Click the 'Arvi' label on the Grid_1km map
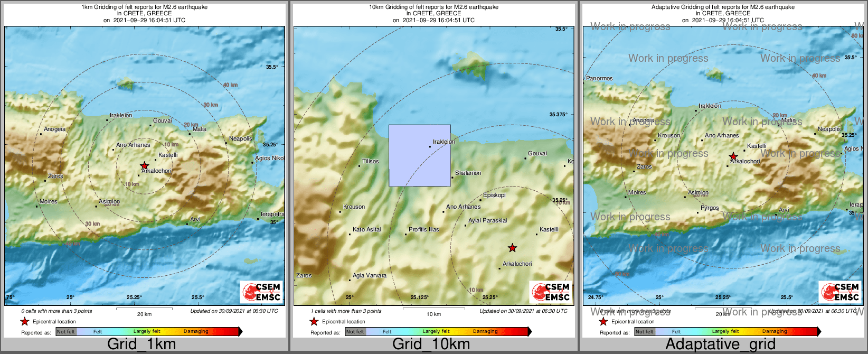Screen dimensions: 868x354 [195, 219]
